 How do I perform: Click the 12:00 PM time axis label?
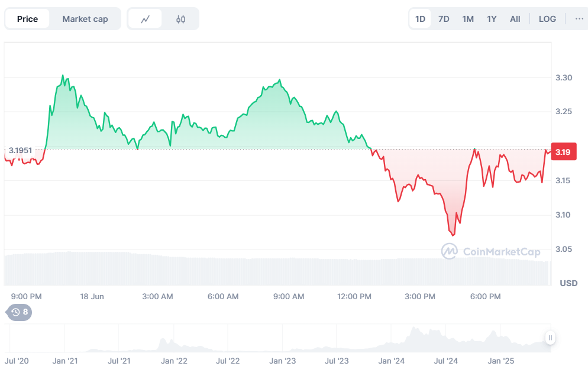[355, 296]
